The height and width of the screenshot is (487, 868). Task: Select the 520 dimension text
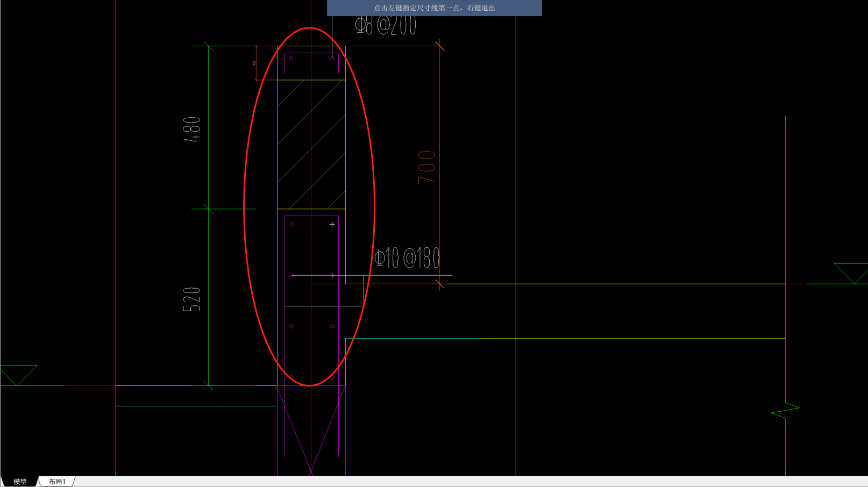pos(192,299)
